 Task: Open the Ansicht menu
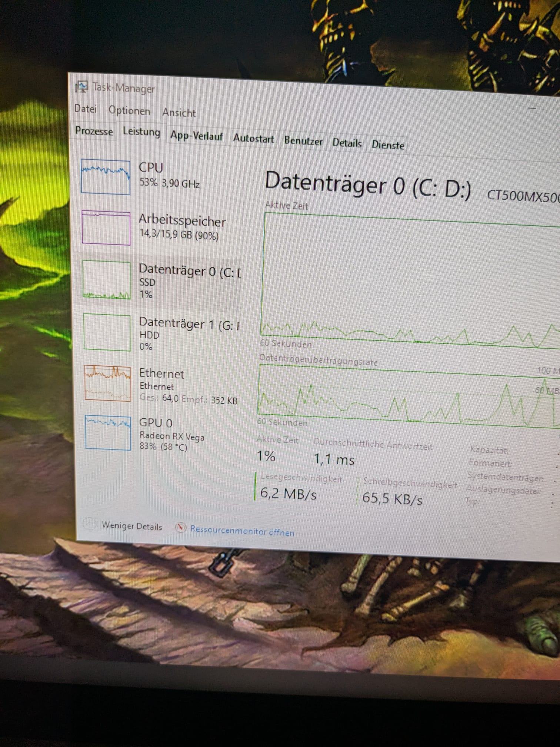click(x=179, y=112)
